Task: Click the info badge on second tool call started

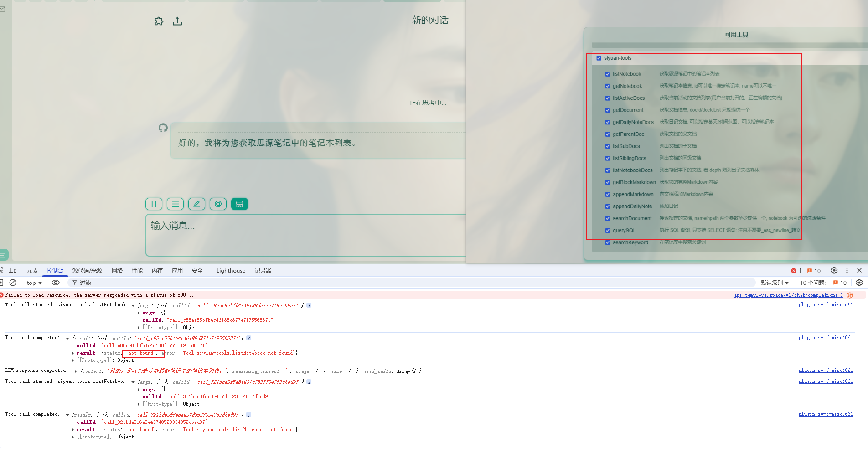Action: pos(309,382)
